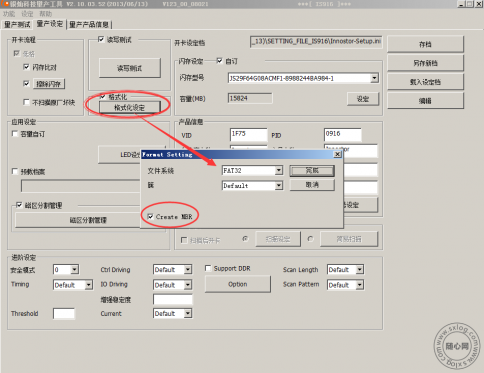Screen dimensions: 484x373
Task: Click the app icon in the title bar
Action: coord(5,4)
